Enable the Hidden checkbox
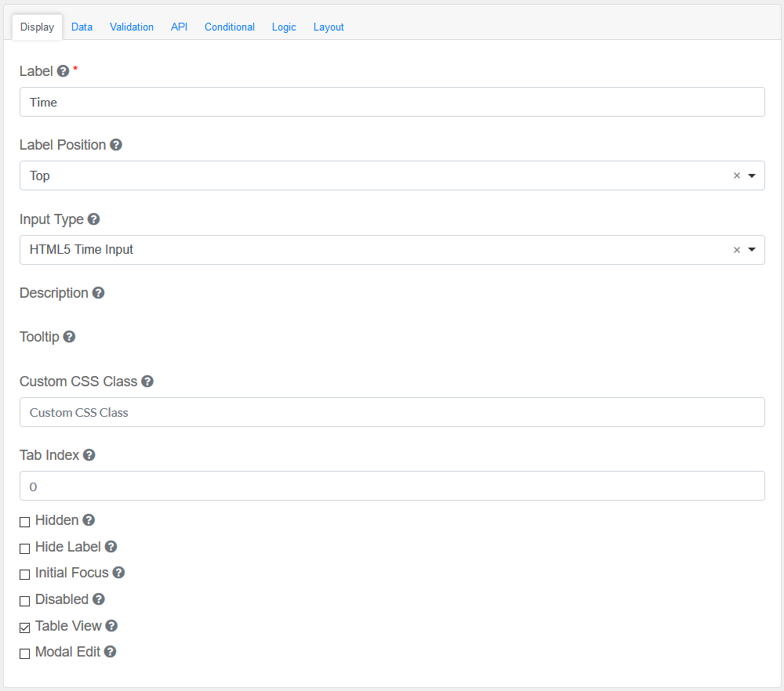This screenshot has height=691, width=784. point(25,522)
